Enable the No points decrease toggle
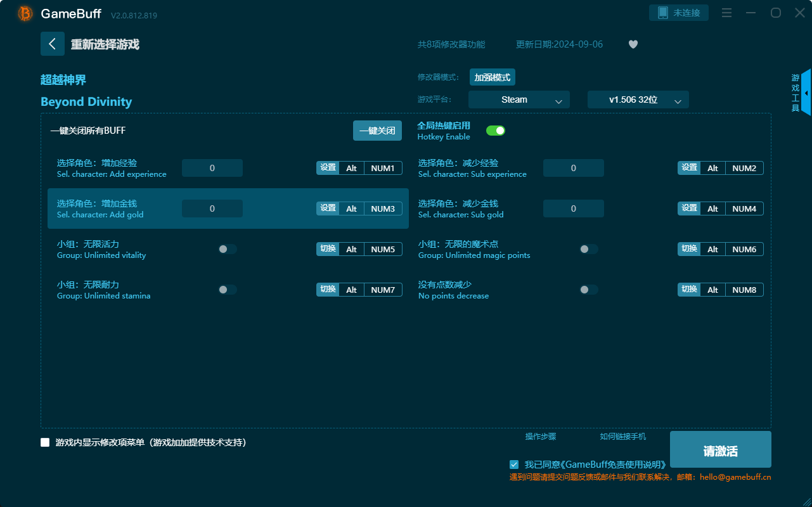The height and width of the screenshot is (507, 812). 588,290
